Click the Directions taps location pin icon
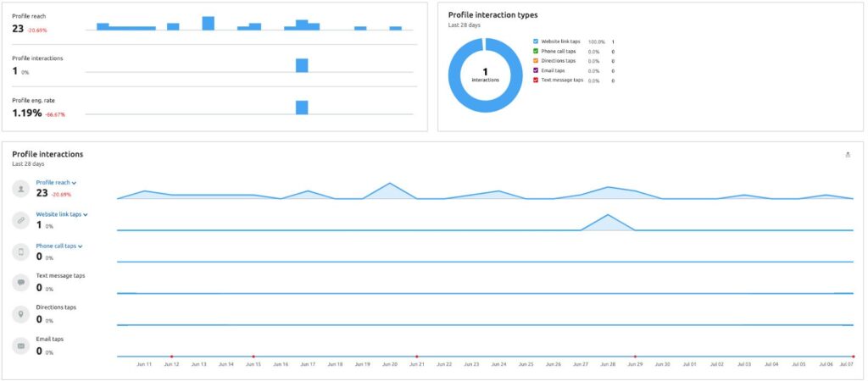 click(20, 314)
